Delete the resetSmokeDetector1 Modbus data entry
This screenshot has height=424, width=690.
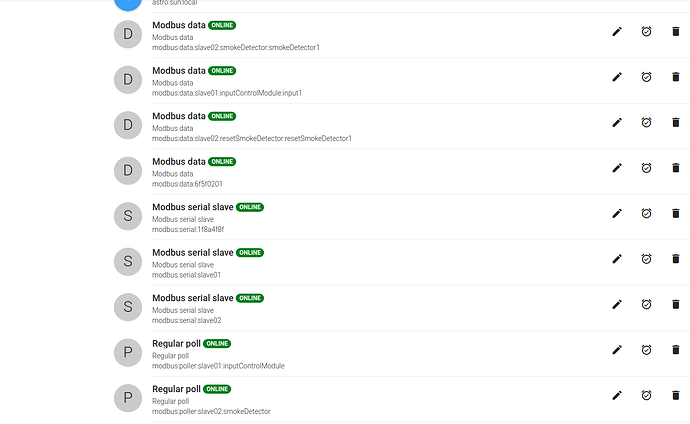tap(675, 122)
